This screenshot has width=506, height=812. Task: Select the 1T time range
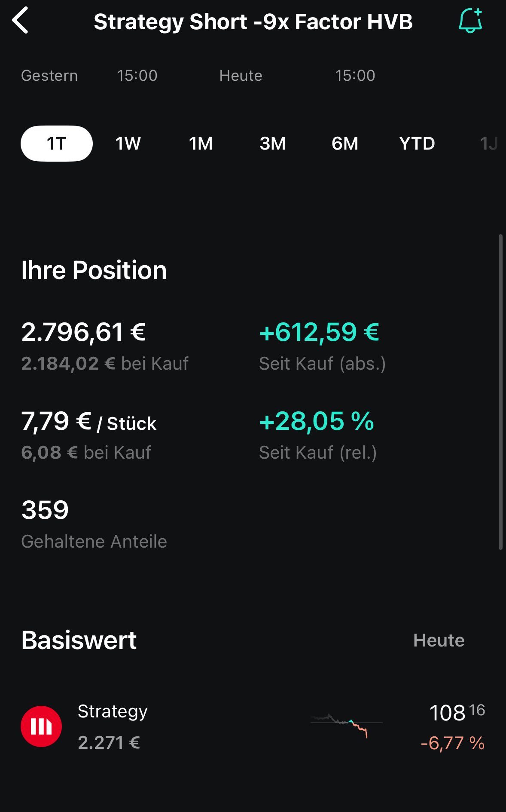point(56,144)
